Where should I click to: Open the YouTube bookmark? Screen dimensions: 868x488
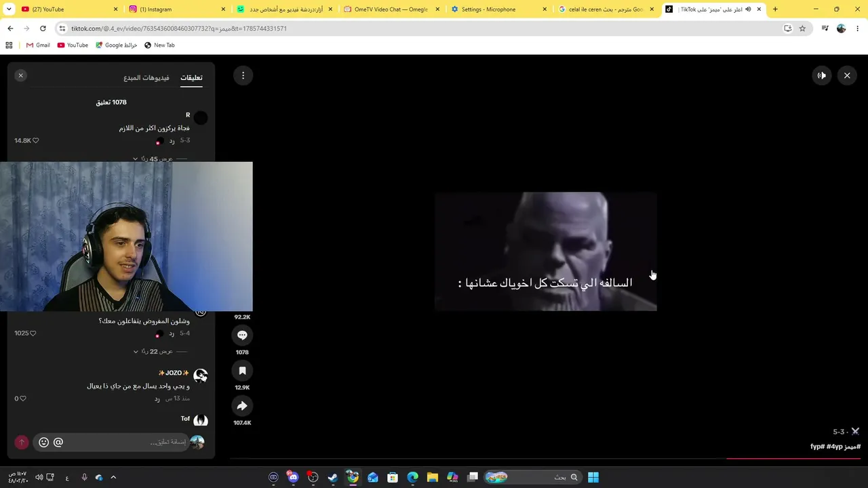click(73, 45)
